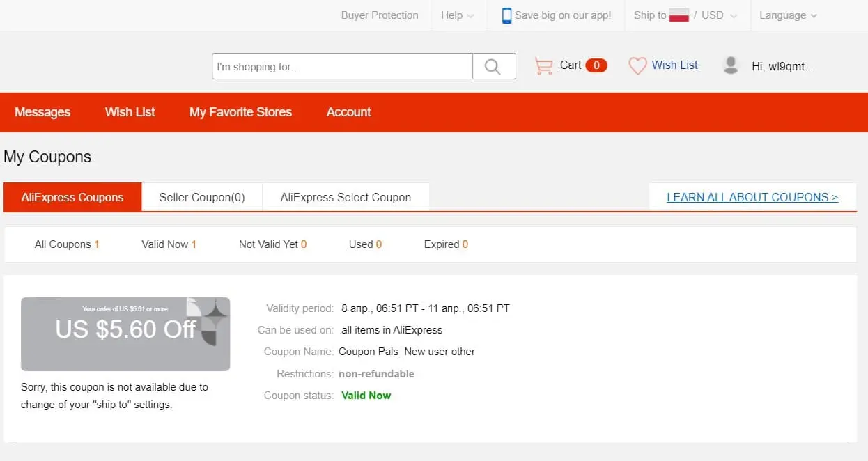Click the Sorry coupon not available message
The width and height of the screenshot is (868, 461).
pyautogui.click(x=114, y=396)
